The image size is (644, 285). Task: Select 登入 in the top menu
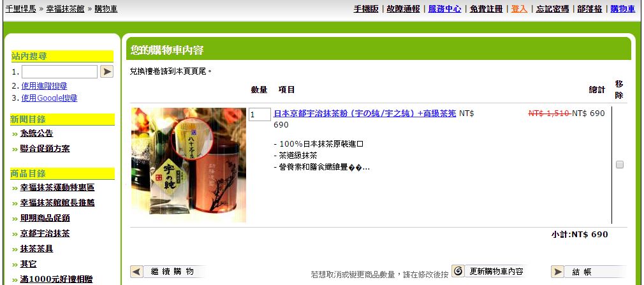pos(519,9)
